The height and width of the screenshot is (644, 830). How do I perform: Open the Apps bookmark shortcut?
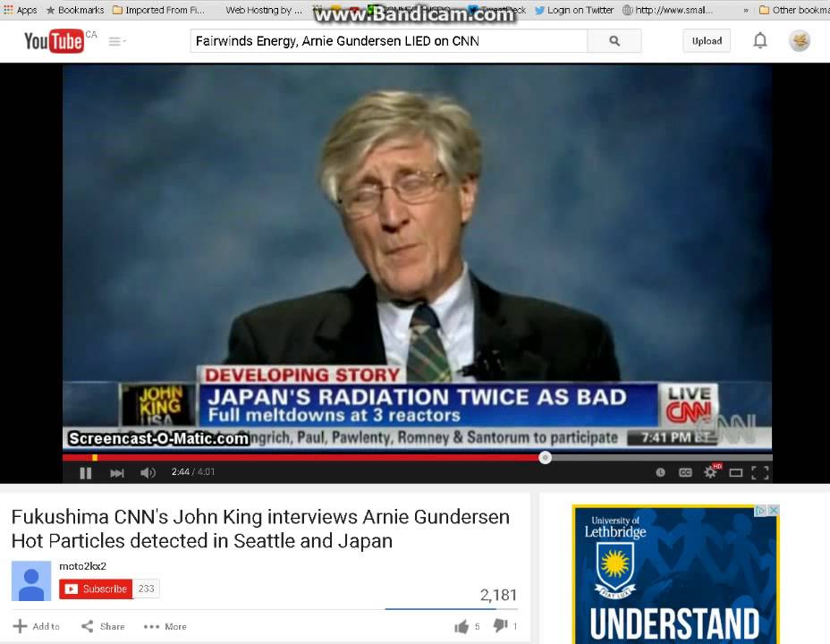[20, 10]
